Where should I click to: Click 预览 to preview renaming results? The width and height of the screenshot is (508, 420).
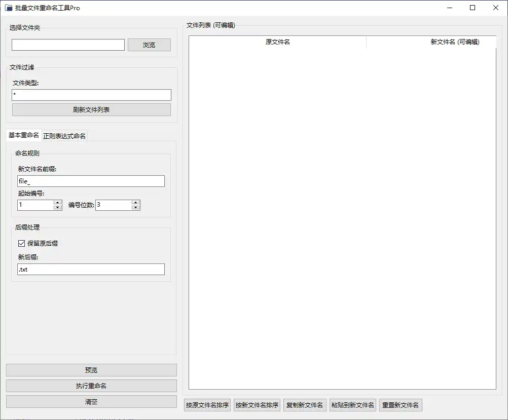(91, 370)
